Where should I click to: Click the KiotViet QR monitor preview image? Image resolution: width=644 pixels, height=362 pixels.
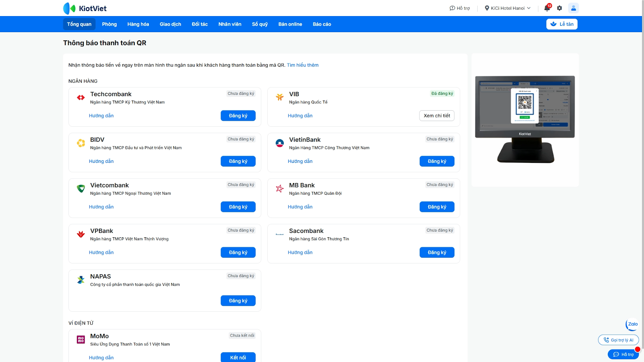(x=525, y=119)
